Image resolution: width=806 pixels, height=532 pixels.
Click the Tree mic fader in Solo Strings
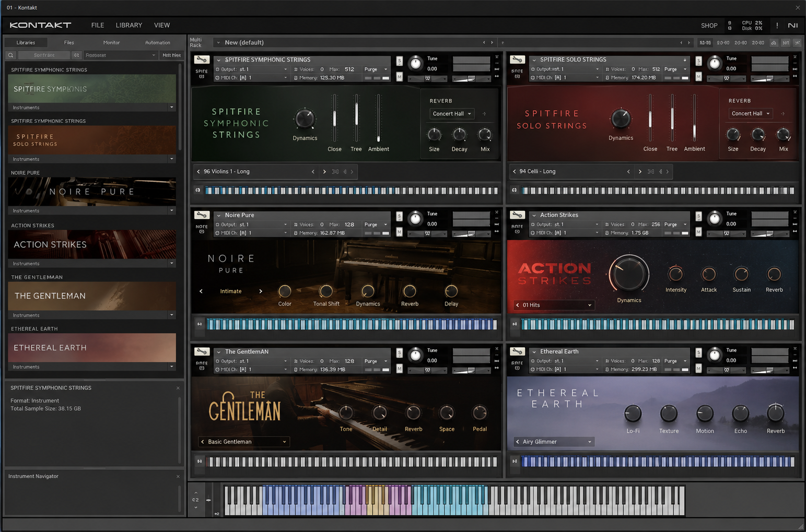click(x=672, y=118)
